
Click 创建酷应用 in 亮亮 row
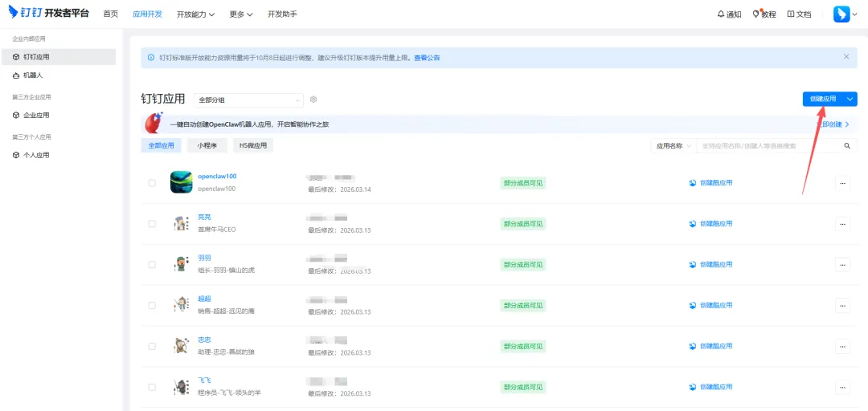(x=710, y=224)
